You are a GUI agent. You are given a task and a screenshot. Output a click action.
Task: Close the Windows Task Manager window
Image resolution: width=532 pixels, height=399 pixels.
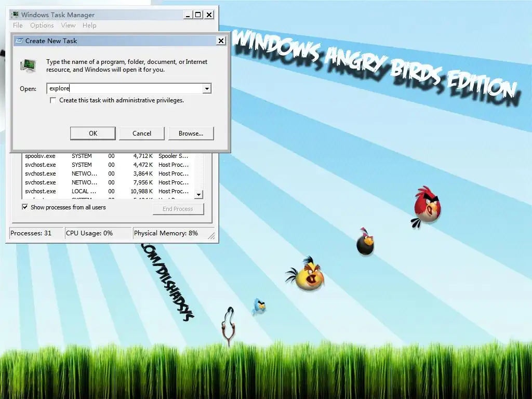point(209,15)
